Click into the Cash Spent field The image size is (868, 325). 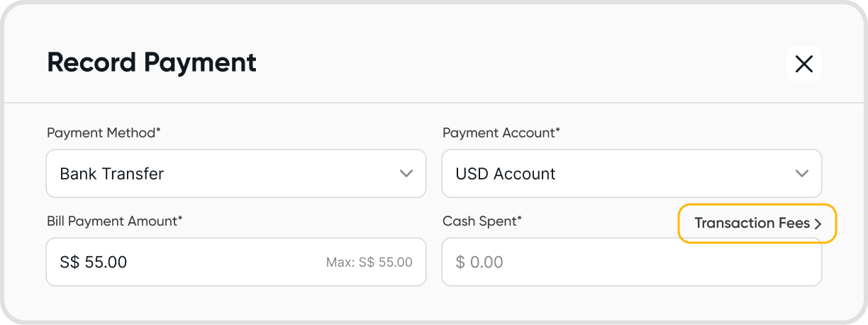pos(631,262)
